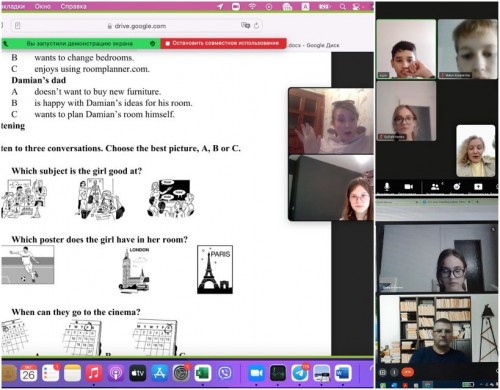500x390 pixels.
Task: Open the Calendar app in the Dock
Action: click(x=28, y=373)
